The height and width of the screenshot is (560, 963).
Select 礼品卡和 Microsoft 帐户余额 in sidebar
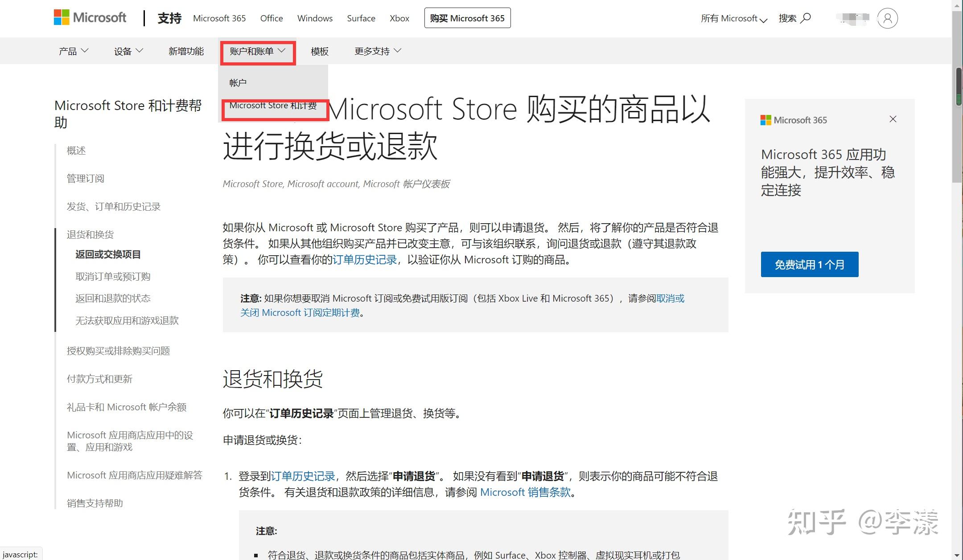(x=127, y=407)
